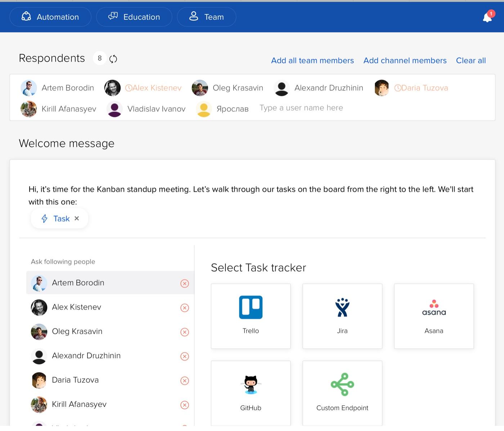504x431 pixels.
Task: Click Alex Kistenev respondent chip avatar
Action: pos(112,88)
